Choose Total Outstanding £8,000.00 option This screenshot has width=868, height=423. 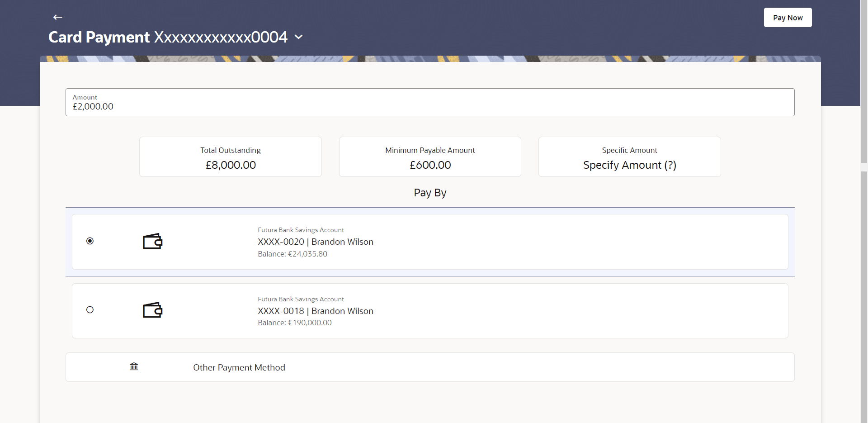231,157
